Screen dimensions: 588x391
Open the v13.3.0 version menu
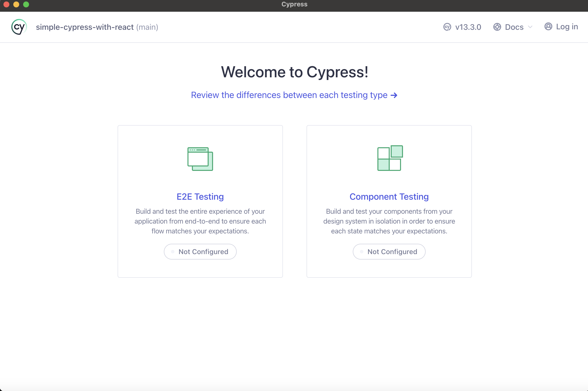(x=468, y=27)
